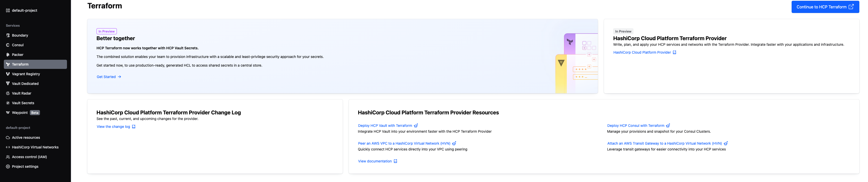Open the Terraform sidebar menu item
868x182 pixels.
pos(20,64)
